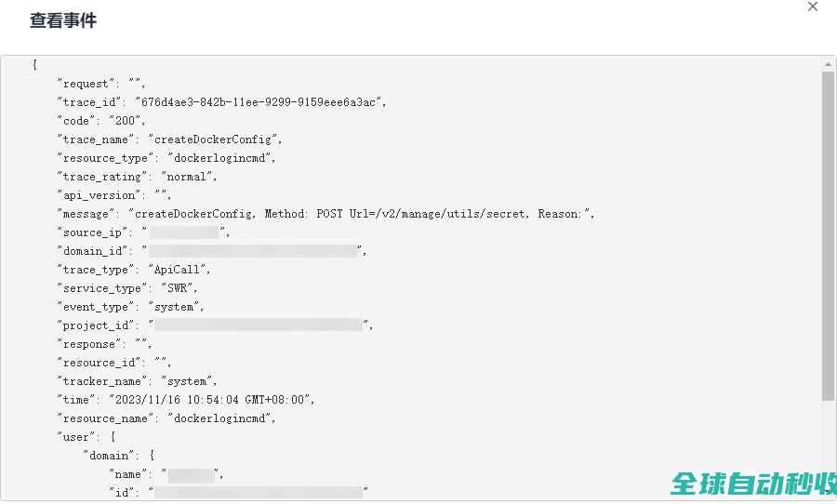837x504 pixels.
Task: Click the redacted source_ip value
Action: (183, 232)
